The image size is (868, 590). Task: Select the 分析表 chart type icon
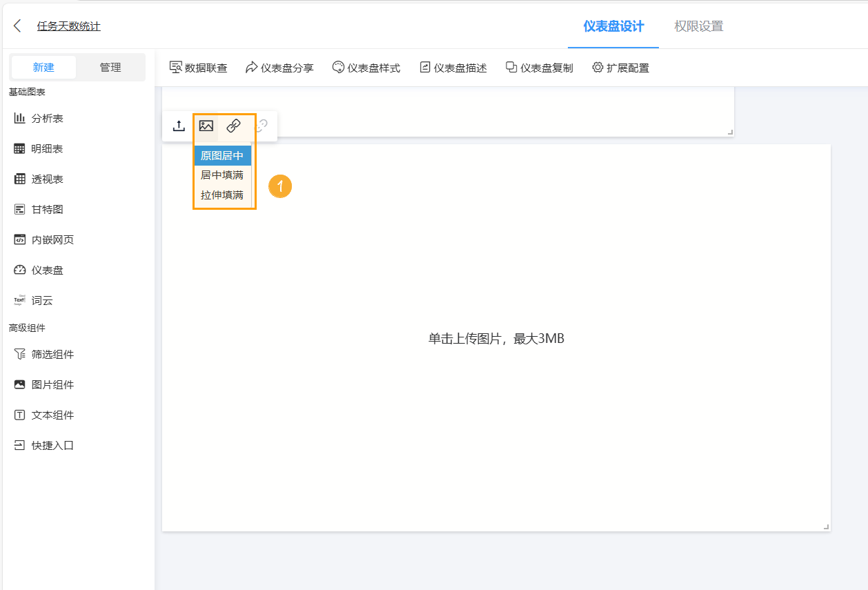click(19, 117)
